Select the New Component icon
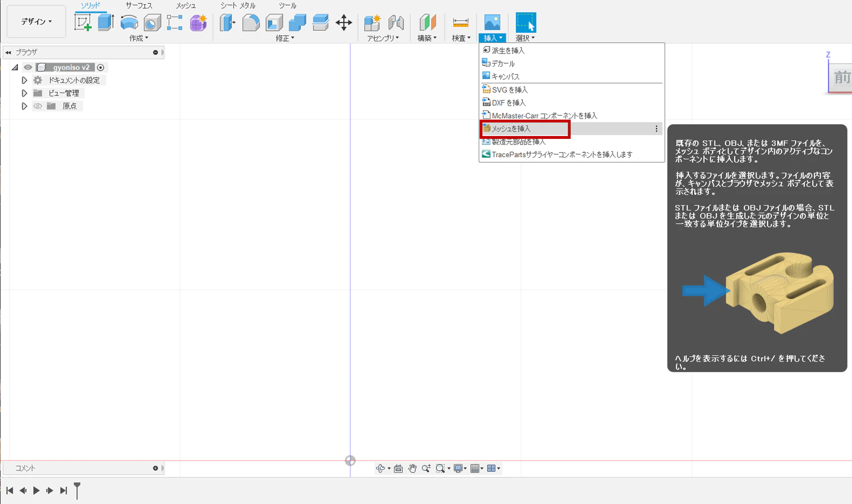 [372, 23]
